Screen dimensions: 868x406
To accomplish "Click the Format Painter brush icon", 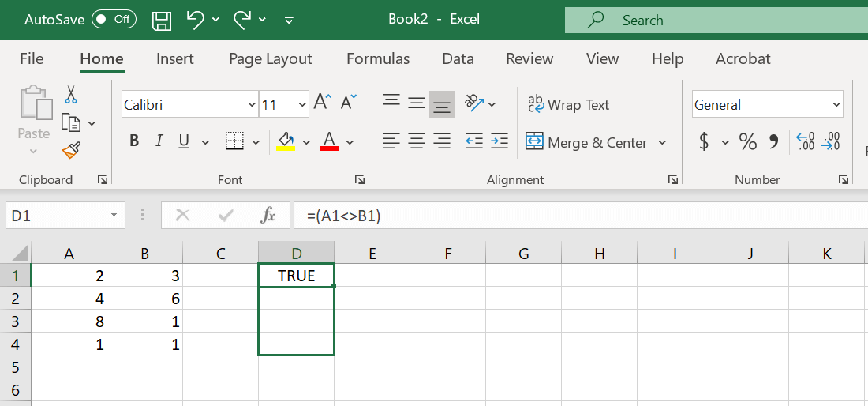I will coord(71,149).
